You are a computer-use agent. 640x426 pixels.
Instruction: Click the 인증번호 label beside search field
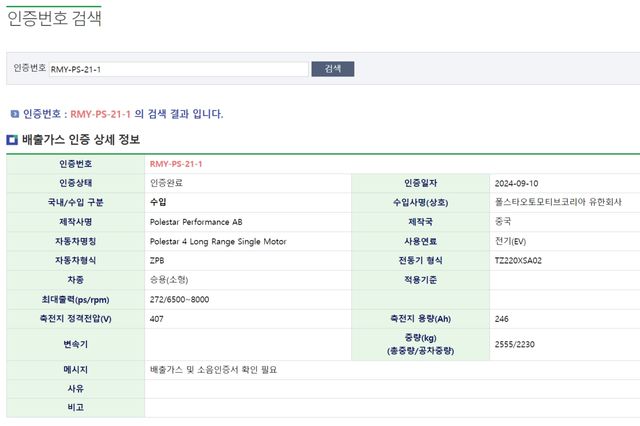pyautogui.click(x=29, y=68)
